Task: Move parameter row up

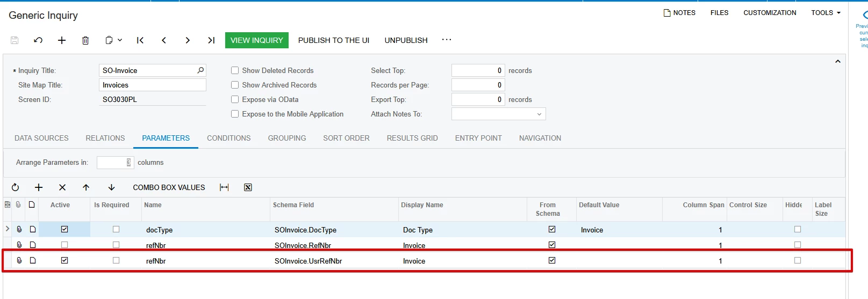Action: 86,187
